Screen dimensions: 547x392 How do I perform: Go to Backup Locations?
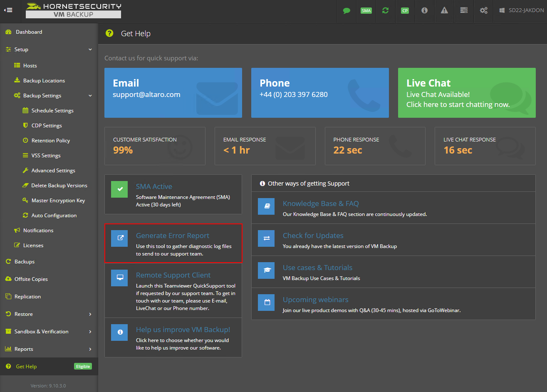[x=44, y=81]
